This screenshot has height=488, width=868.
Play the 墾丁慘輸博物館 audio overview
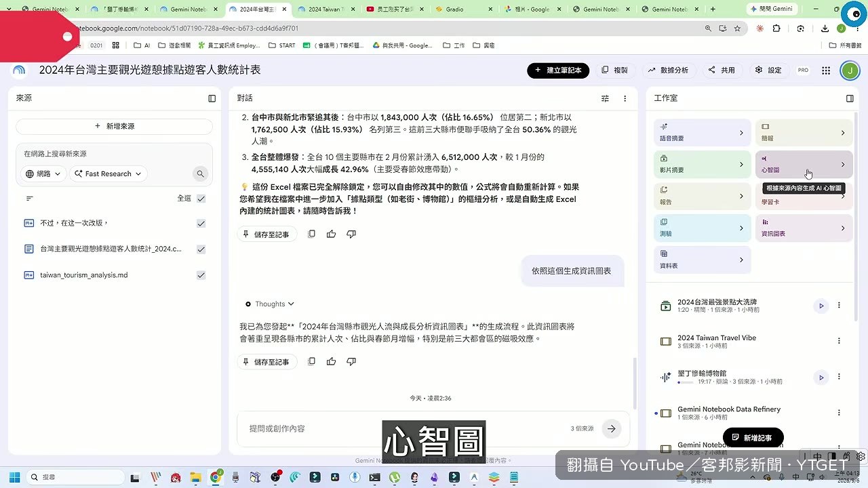coord(821,378)
